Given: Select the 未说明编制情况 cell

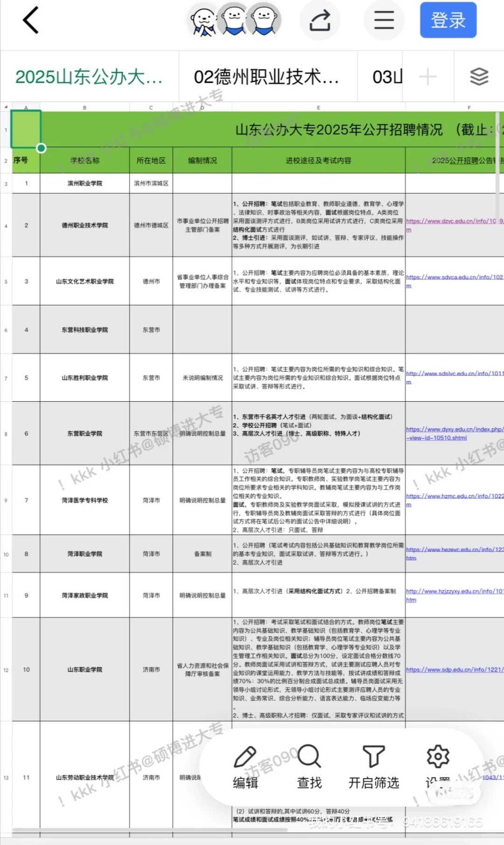Looking at the screenshot, I should click(202, 377).
